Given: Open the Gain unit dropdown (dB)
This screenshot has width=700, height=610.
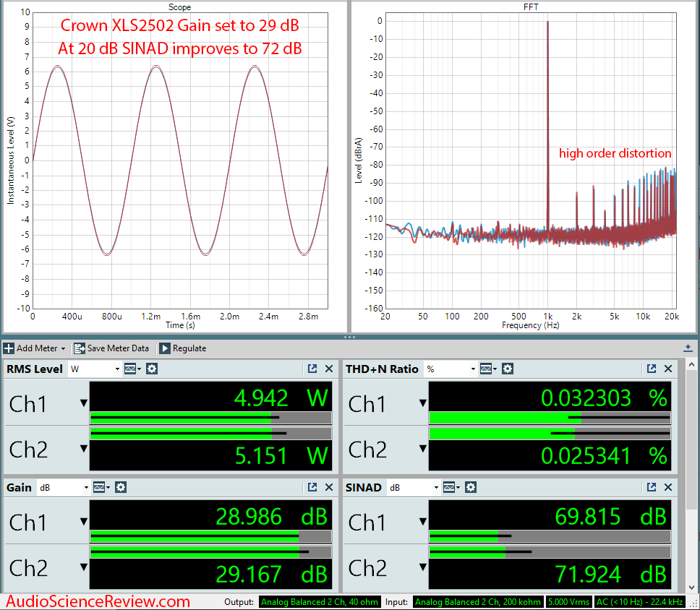Looking at the screenshot, I should (x=64, y=488).
